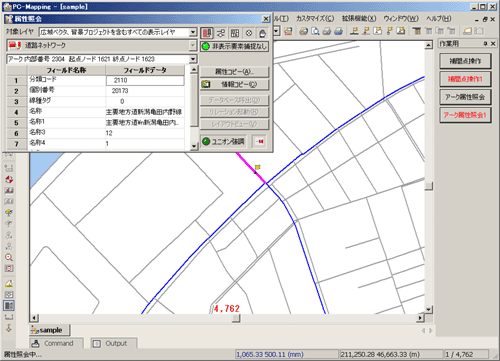Screen dimensions: 500x361
Task: Click the 2110 field data cell
Action: 145,80
